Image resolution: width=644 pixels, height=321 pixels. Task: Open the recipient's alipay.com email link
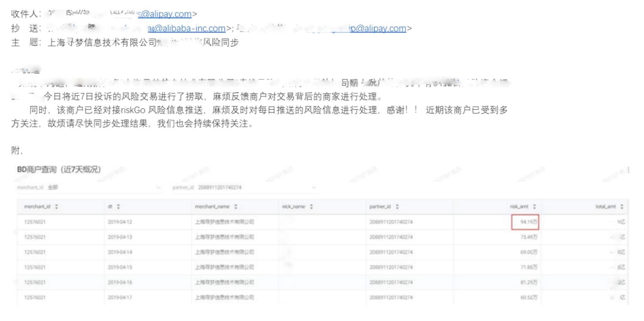164,14
